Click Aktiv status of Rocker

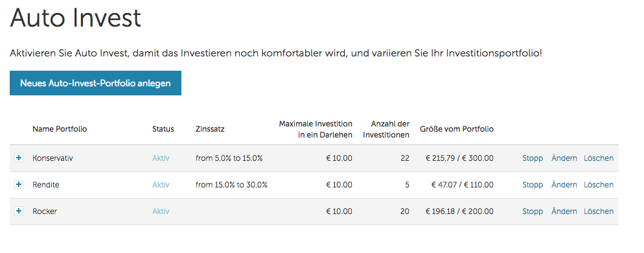tap(161, 211)
